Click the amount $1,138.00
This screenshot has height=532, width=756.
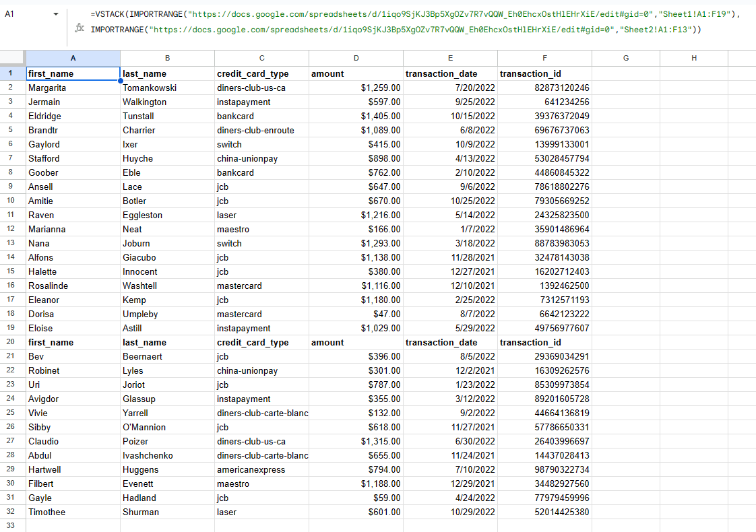pos(356,257)
